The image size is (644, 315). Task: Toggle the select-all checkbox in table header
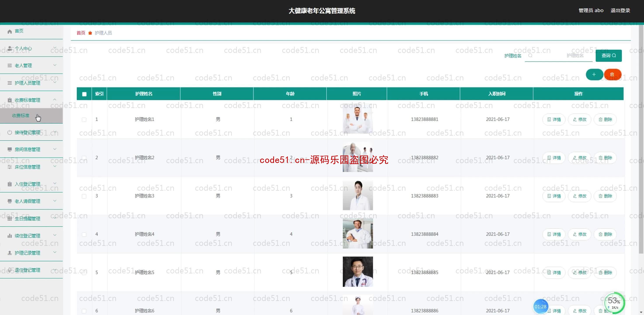[84, 94]
